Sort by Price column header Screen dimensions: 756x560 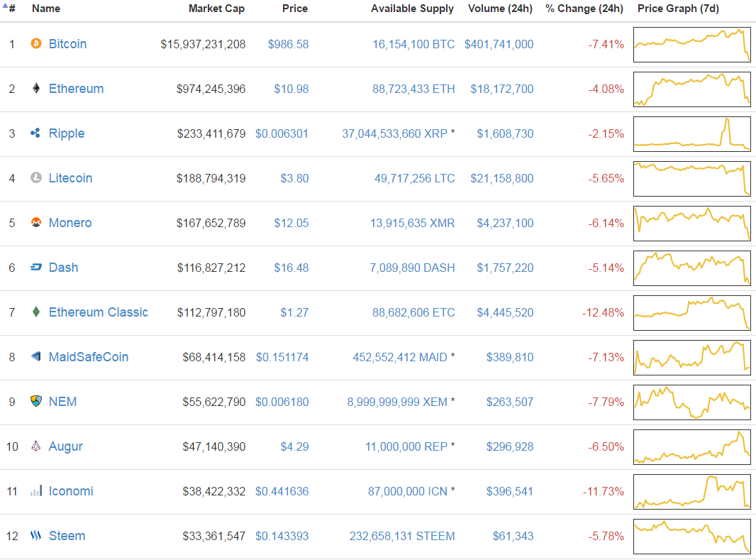coord(295,9)
